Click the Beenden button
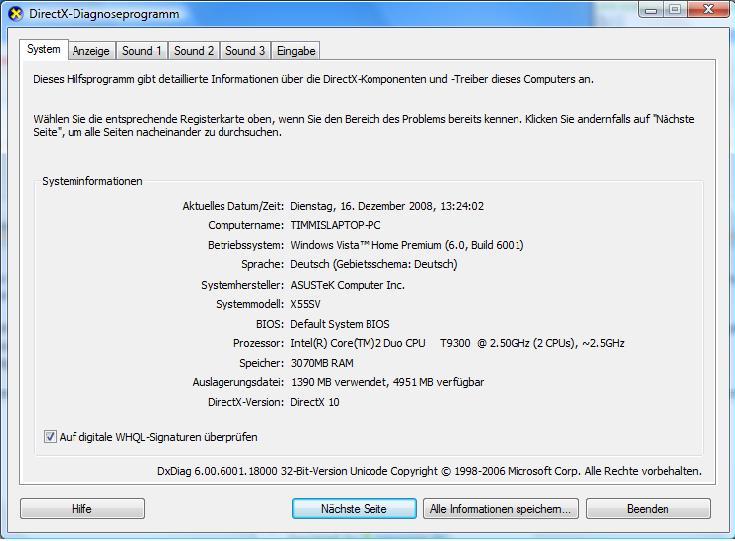This screenshot has height=541, width=735. [x=648, y=509]
